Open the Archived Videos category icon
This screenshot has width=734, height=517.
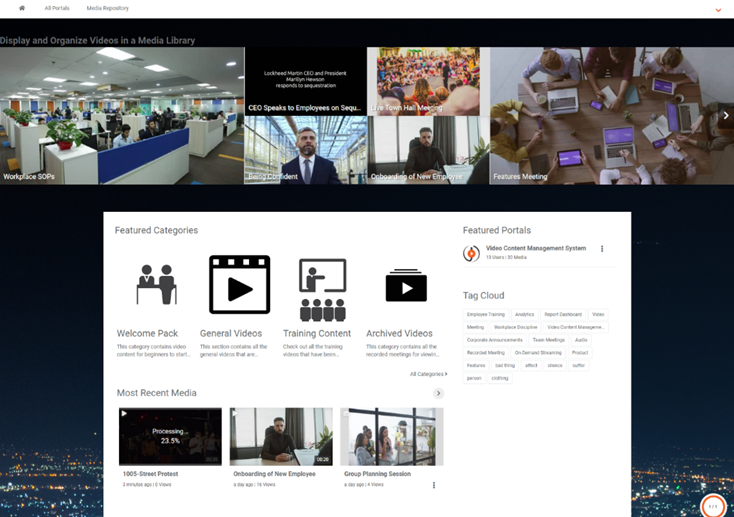tap(406, 286)
